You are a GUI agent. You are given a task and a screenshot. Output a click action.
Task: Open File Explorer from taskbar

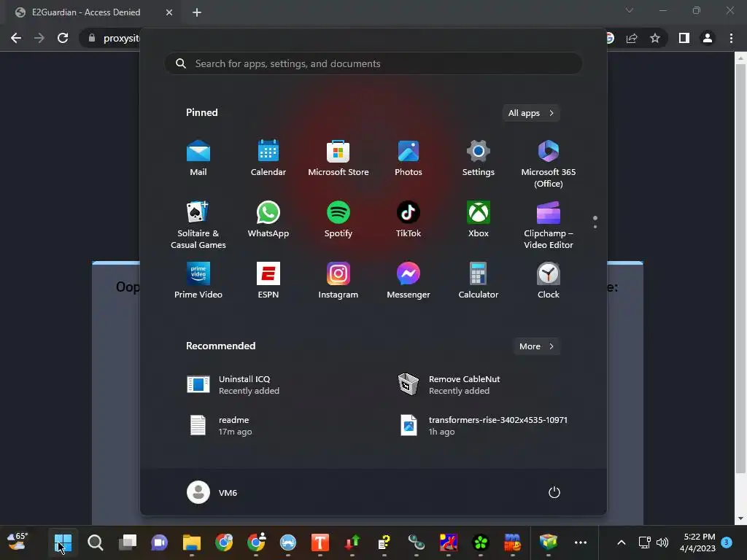click(192, 542)
